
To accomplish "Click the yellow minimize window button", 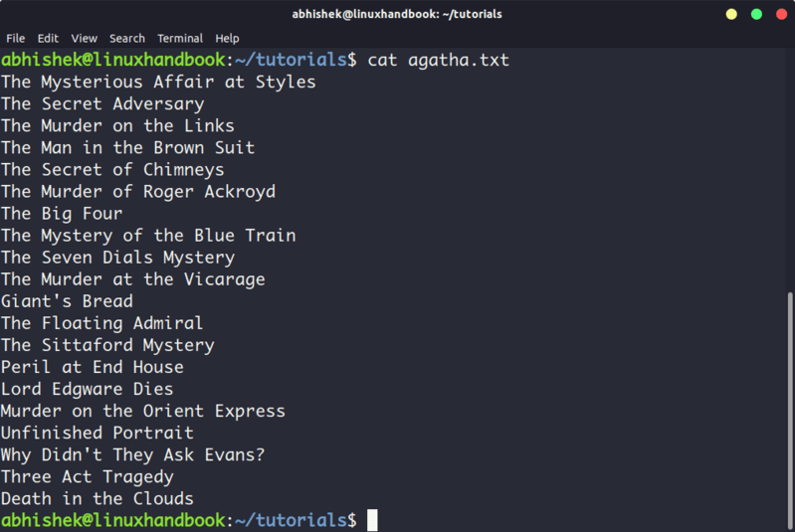I will pos(731,14).
